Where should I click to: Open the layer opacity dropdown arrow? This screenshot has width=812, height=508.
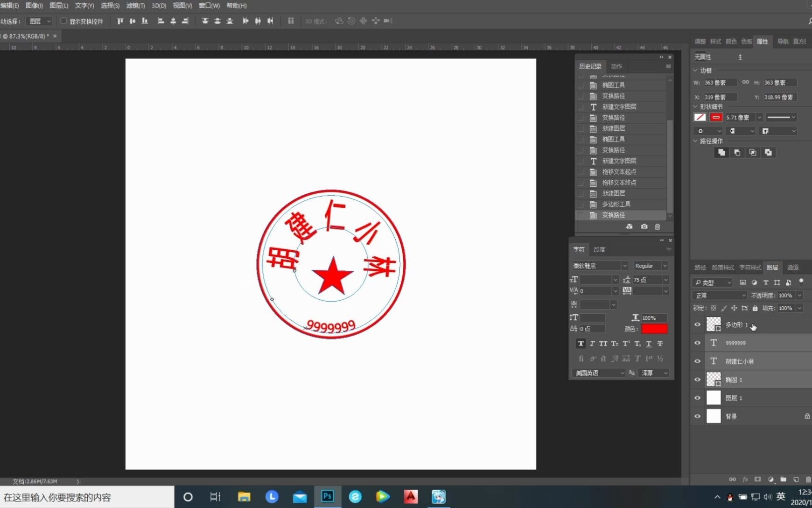(799, 296)
